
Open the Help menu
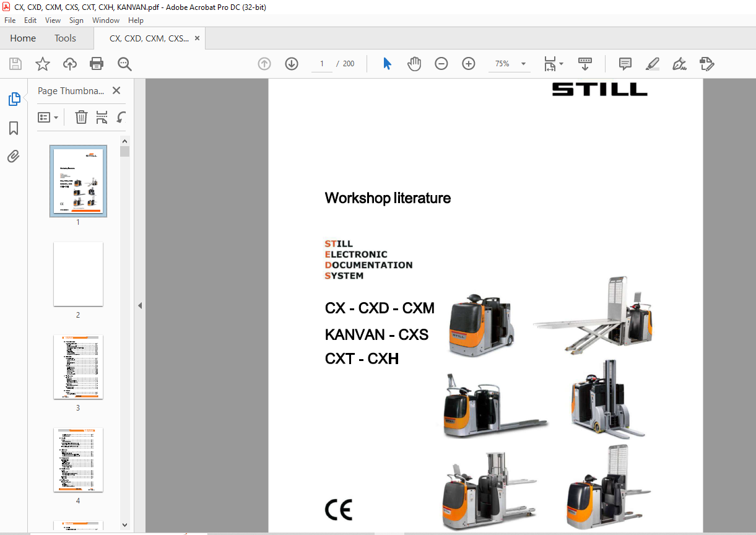click(136, 20)
